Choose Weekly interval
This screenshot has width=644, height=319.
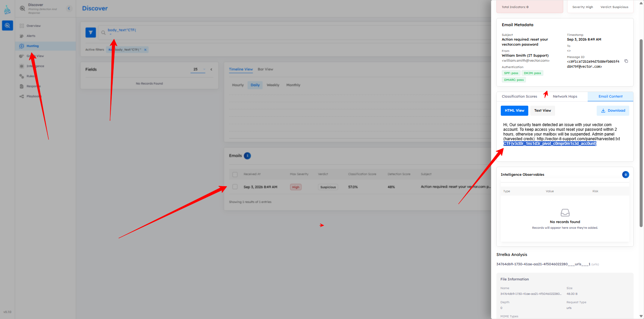coord(273,85)
